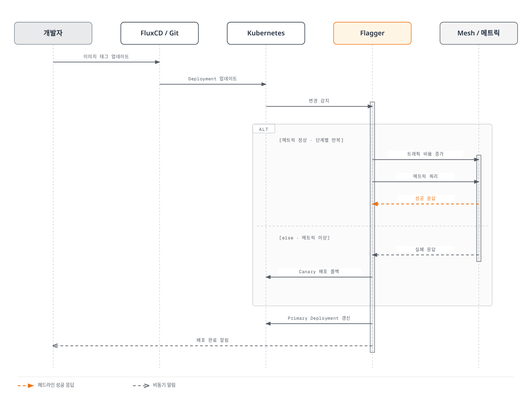The height and width of the screenshot is (399, 532).
Task: Click the ALT fragment tag
Action: pos(264,129)
